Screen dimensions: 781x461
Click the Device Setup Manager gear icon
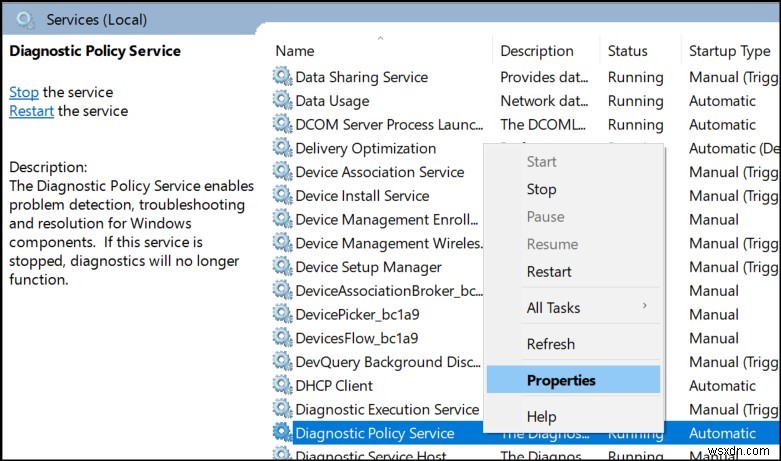[282, 267]
